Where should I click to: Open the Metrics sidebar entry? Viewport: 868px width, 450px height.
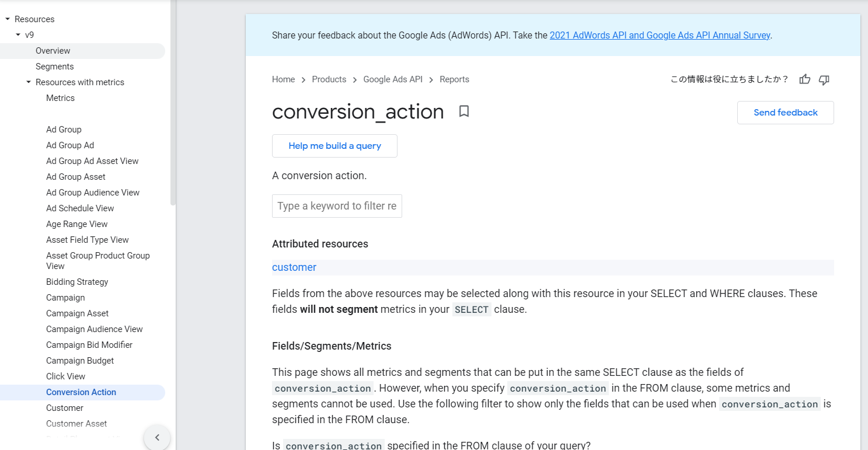pyautogui.click(x=61, y=98)
